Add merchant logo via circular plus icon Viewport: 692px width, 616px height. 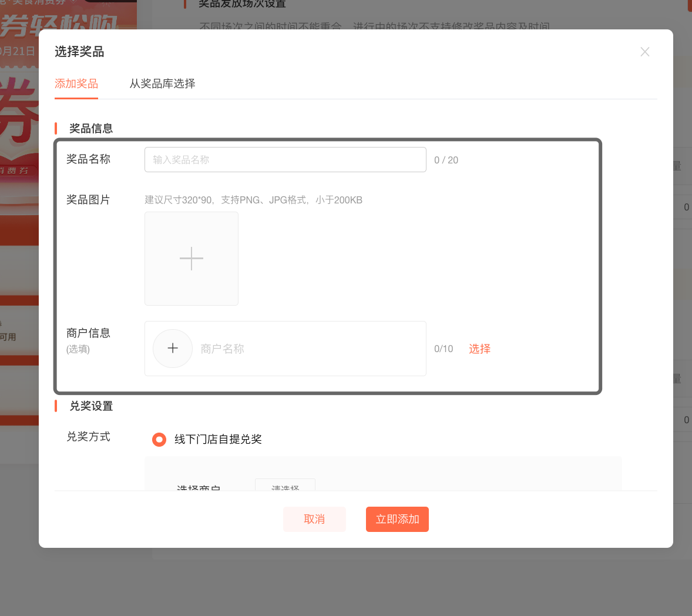point(173,349)
